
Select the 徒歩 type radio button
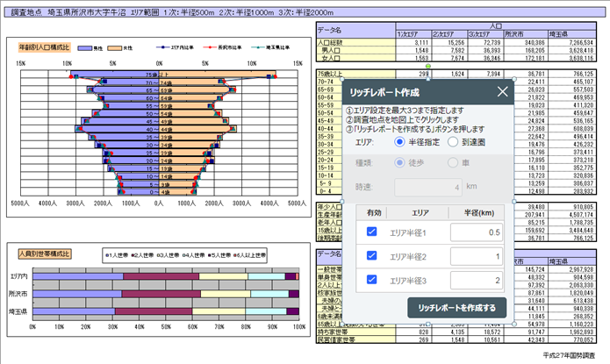[x=399, y=162]
